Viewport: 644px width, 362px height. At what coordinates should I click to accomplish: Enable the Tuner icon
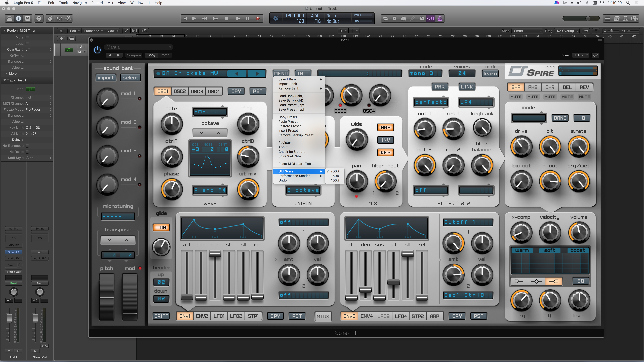point(413,18)
